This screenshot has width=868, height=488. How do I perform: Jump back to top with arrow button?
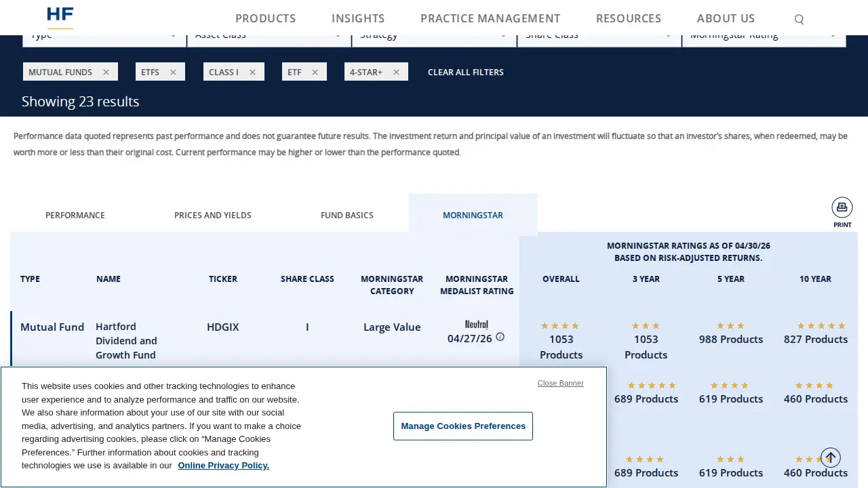(831, 457)
